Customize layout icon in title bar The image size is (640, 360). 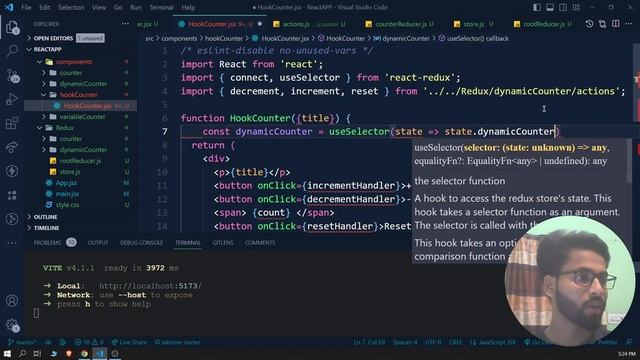coord(576,7)
